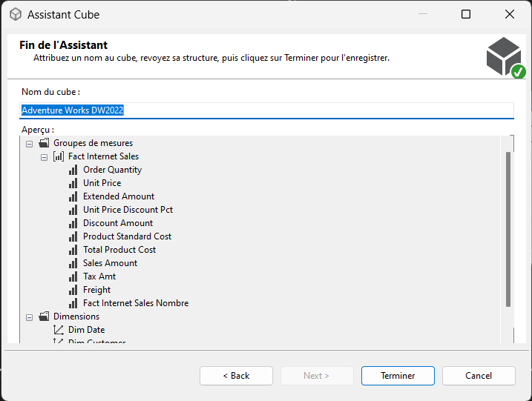532x401 pixels.
Task: Select the Sales Amount label
Action: click(111, 263)
